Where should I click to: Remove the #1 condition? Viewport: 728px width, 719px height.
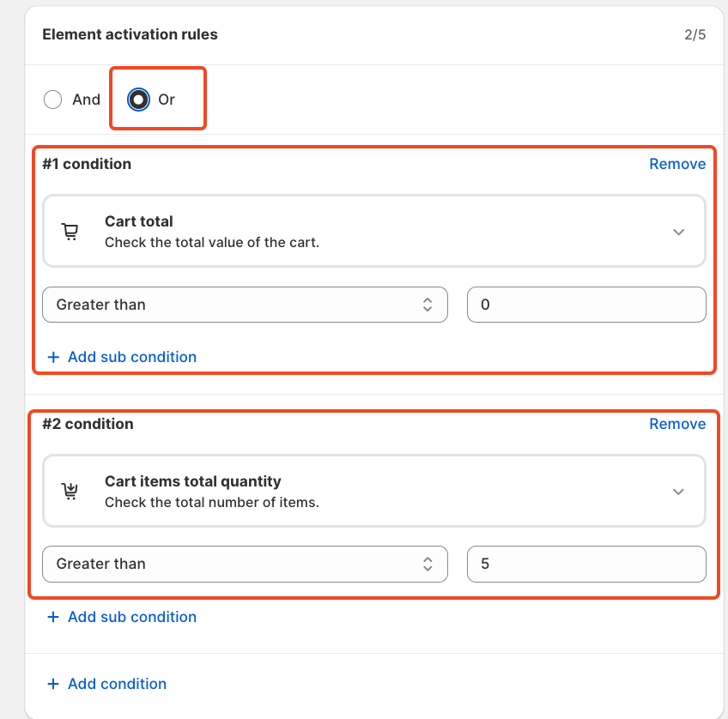[677, 164]
